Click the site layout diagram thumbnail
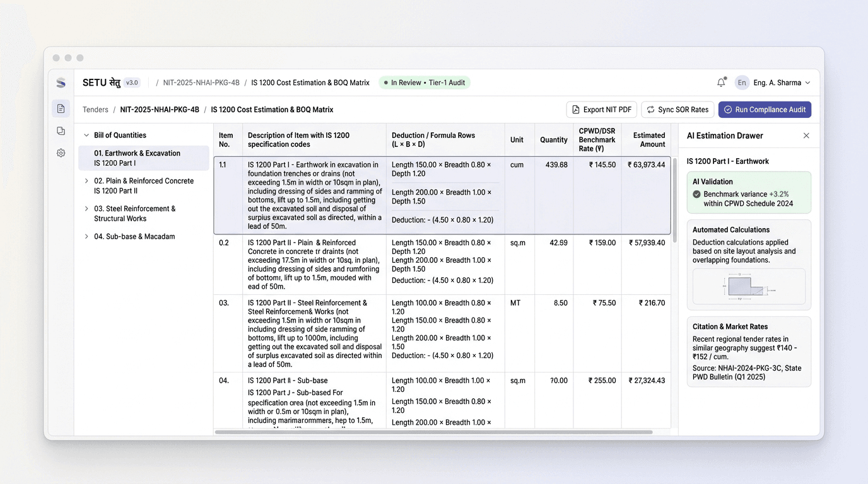This screenshot has height=484, width=868. tap(749, 287)
